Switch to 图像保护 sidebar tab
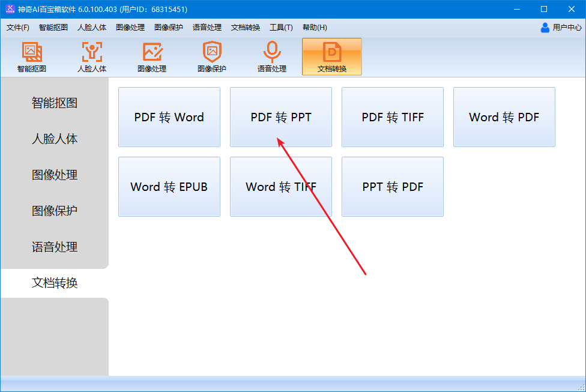 click(x=55, y=210)
